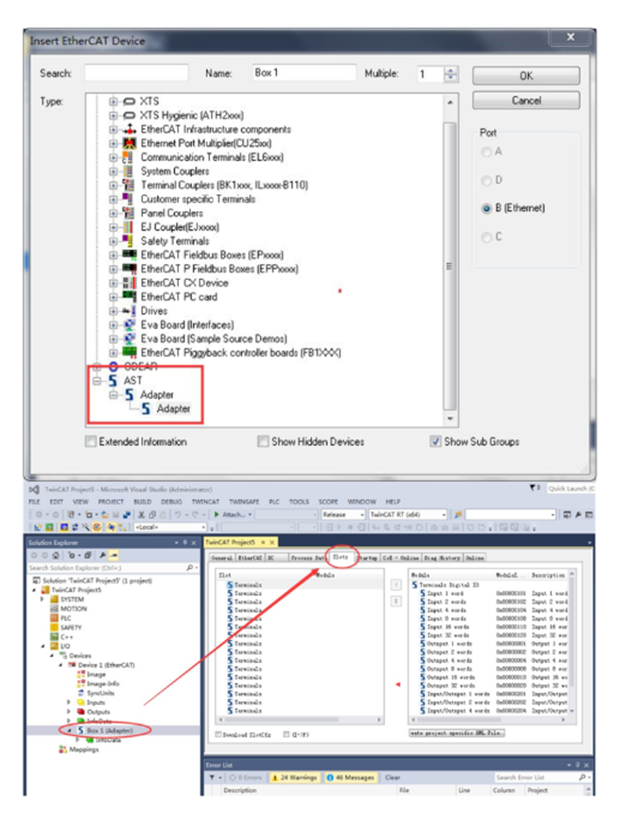
Task: Select Customer specific Terminals row
Action: click(198, 199)
